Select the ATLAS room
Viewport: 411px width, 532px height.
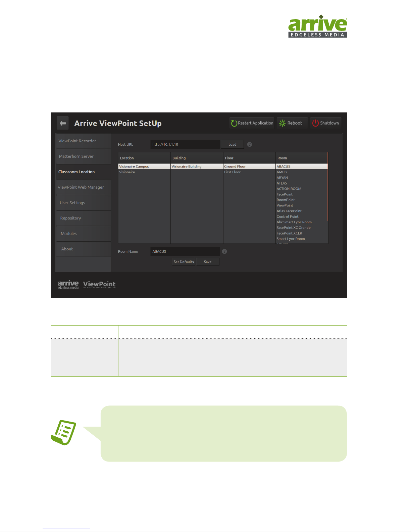[301, 183]
